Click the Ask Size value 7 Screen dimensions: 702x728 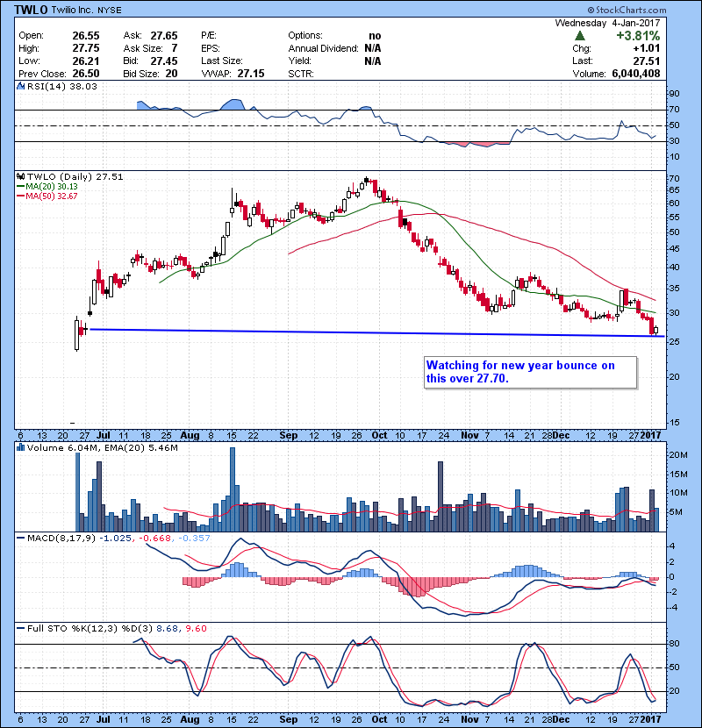pos(175,48)
